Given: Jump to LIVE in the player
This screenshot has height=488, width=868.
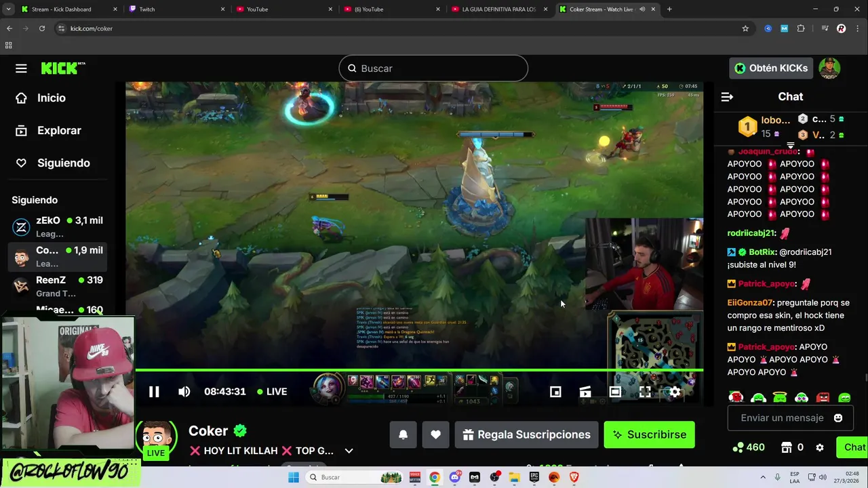Looking at the screenshot, I should click(x=272, y=392).
